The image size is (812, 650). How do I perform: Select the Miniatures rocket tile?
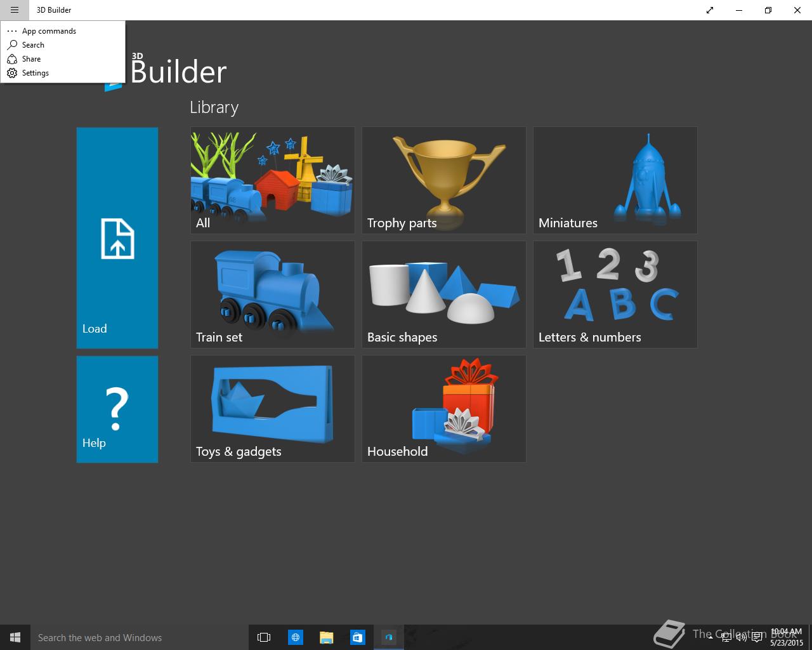pos(615,180)
